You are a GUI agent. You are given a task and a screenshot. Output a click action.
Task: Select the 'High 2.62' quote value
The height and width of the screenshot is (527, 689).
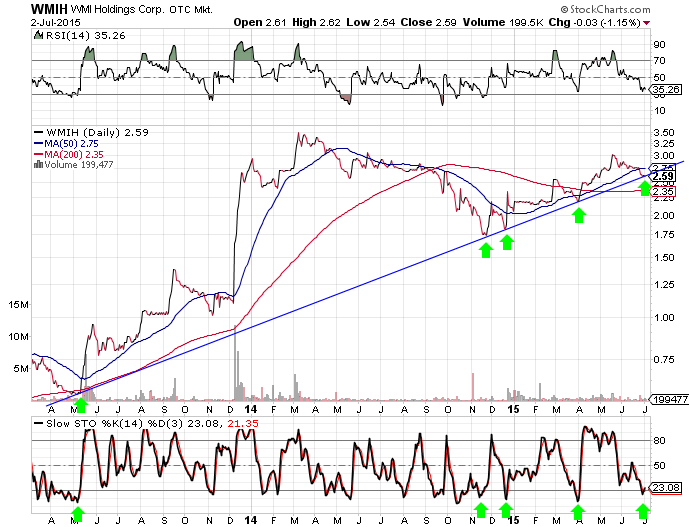[x=316, y=22]
